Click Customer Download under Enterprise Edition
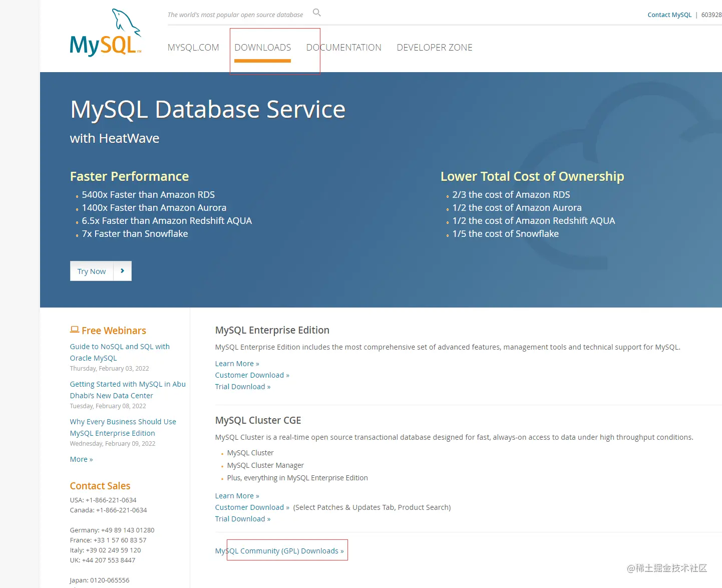Screen dimensions: 722x588 (252, 375)
